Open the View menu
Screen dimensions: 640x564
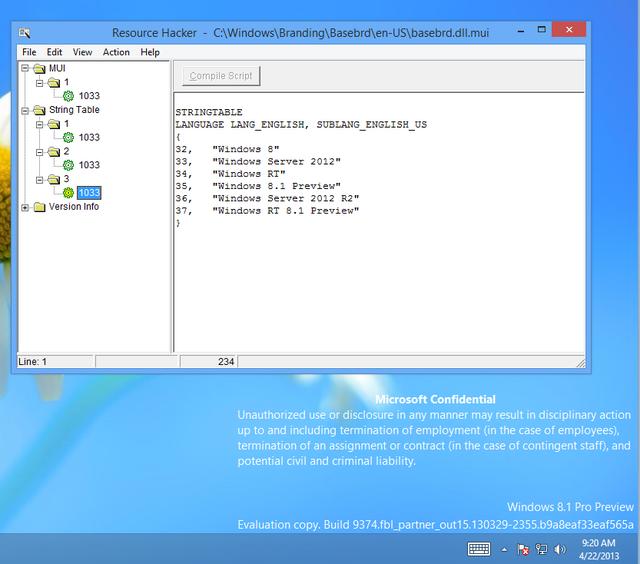tap(82, 52)
